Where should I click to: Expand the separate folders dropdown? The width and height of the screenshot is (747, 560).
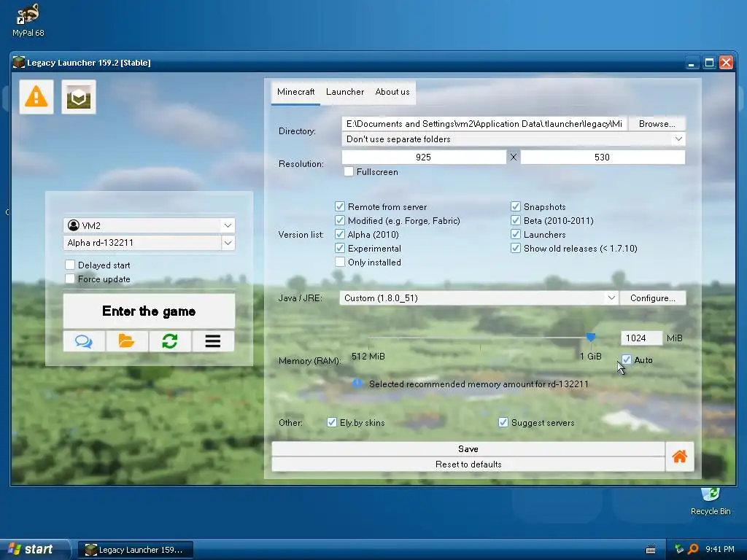point(678,139)
